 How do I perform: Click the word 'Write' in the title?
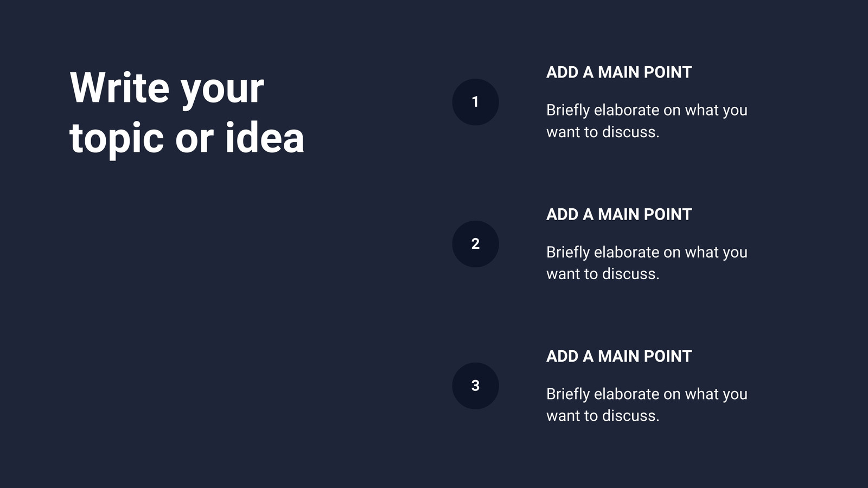coord(120,87)
